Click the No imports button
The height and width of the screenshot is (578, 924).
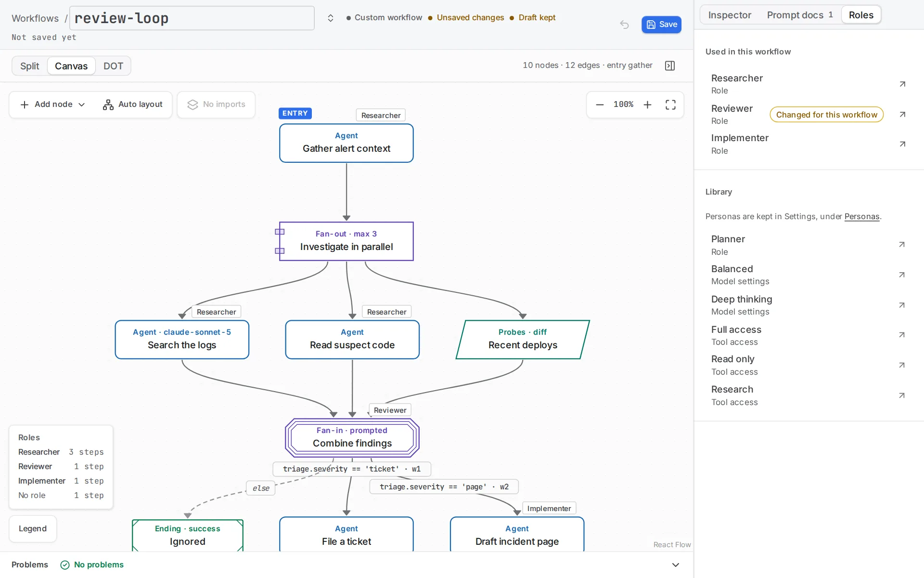[x=216, y=105]
